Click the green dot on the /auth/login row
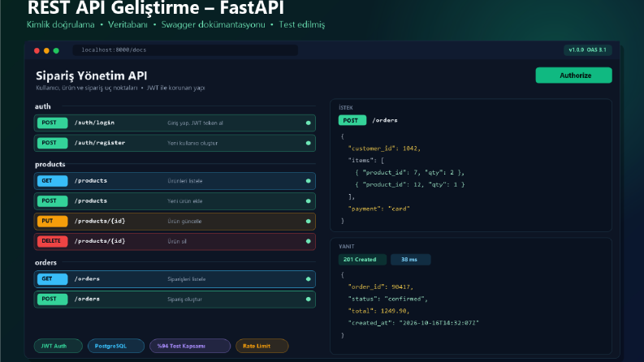This screenshot has height=362, width=644. coord(308,123)
